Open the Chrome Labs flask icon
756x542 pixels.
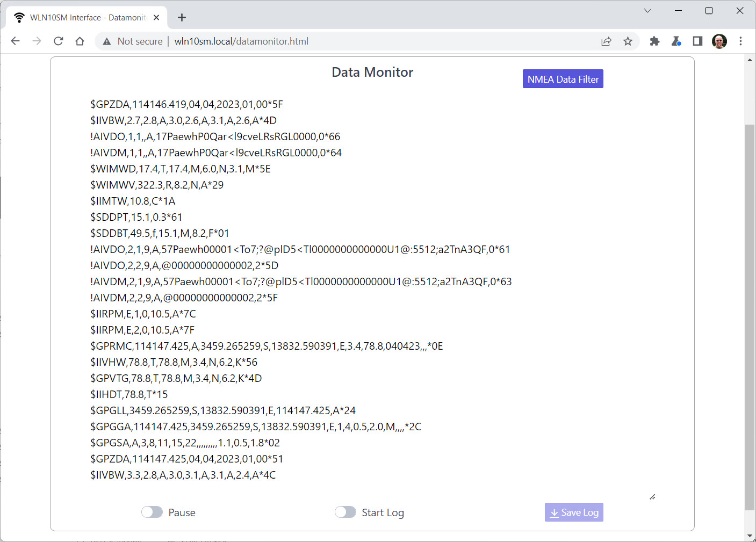[x=676, y=41]
